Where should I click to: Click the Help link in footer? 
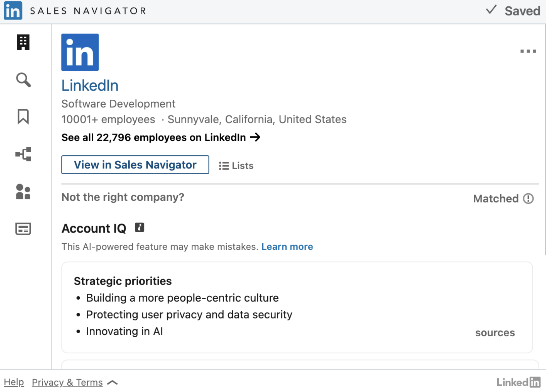14,382
